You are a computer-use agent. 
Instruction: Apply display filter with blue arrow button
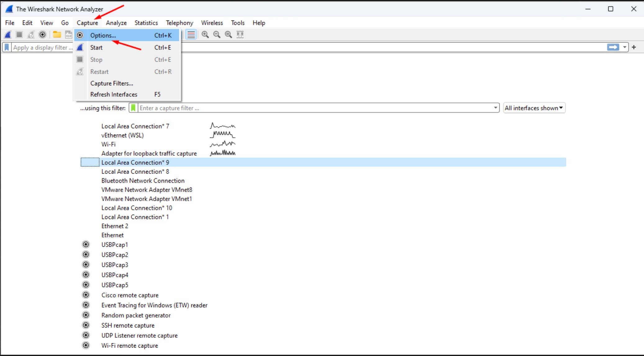pyautogui.click(x=613, y=47)
